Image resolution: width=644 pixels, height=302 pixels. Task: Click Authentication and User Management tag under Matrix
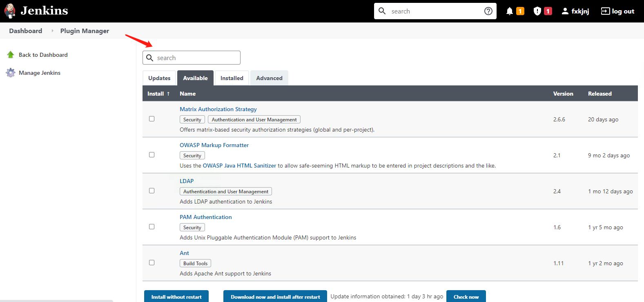[254, 120]
